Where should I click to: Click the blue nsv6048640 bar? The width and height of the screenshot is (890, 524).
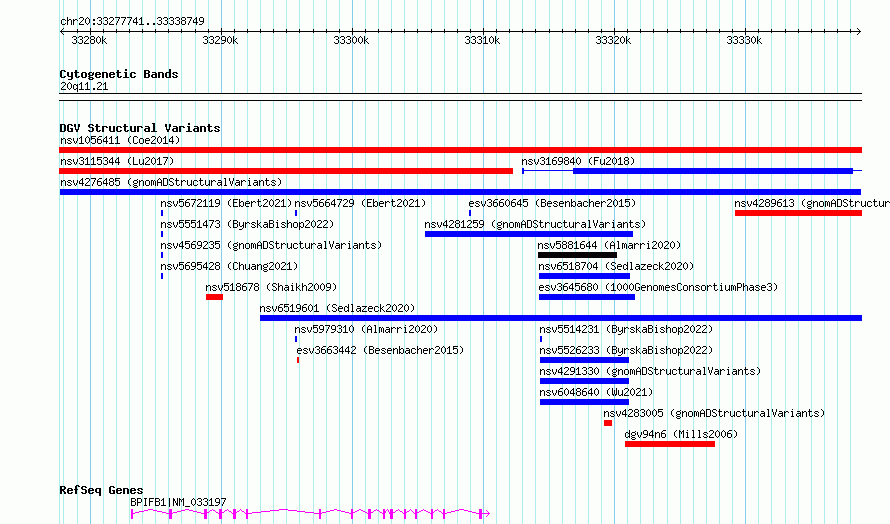[x=585, y=402]
